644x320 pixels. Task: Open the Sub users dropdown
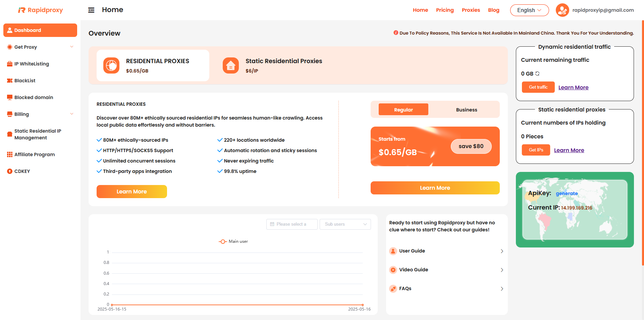pos(345,224)
